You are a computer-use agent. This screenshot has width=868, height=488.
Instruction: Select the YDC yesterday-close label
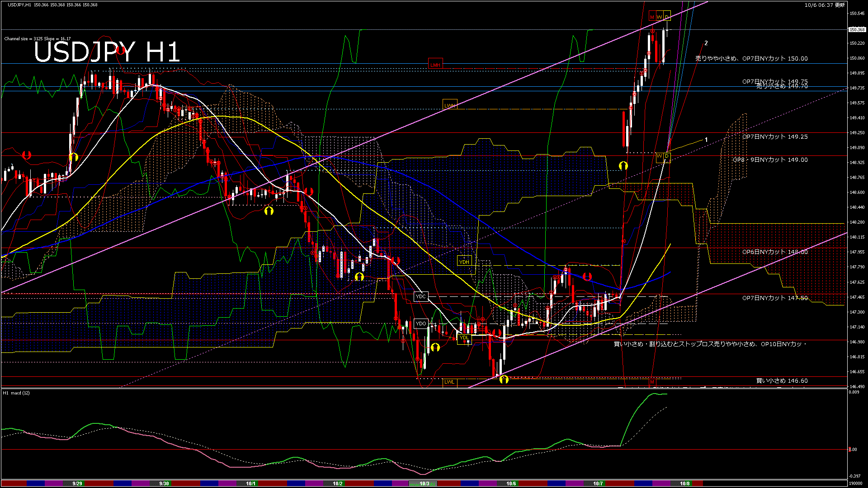coord(420,296)
